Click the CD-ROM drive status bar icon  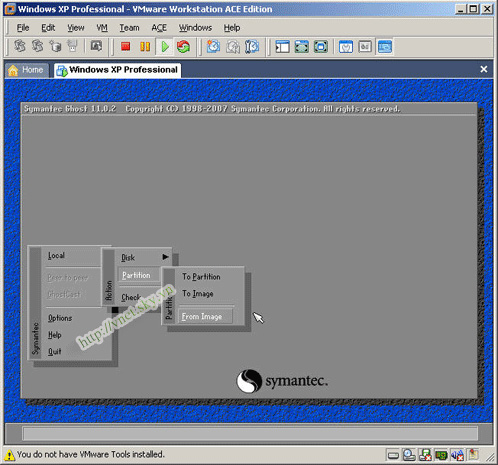[x=409, y=455]
